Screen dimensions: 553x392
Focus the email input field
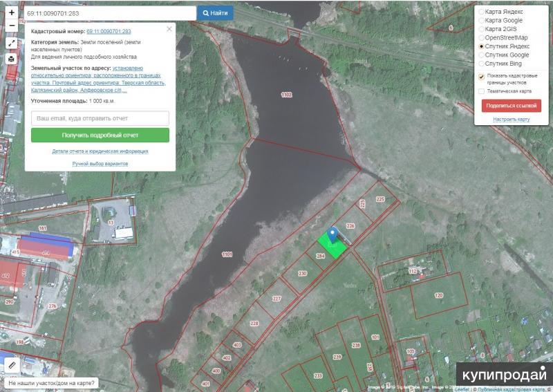pos(100,118)
